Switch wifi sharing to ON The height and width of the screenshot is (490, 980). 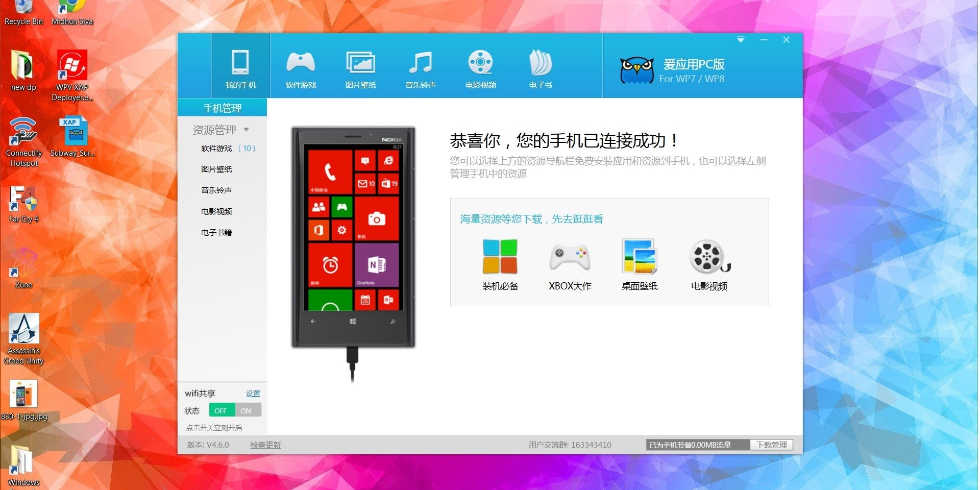(247, 410)
